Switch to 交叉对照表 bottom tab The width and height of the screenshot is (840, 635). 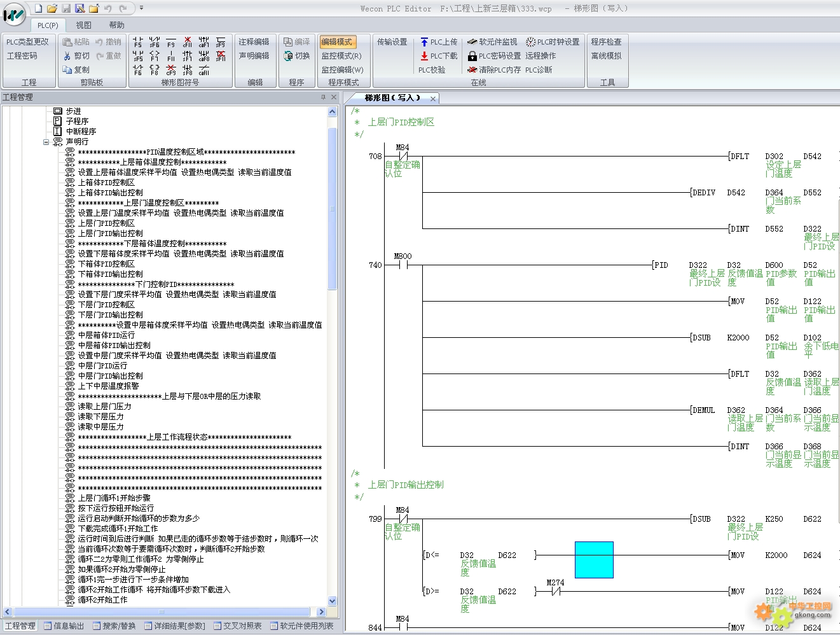[238, 626]
